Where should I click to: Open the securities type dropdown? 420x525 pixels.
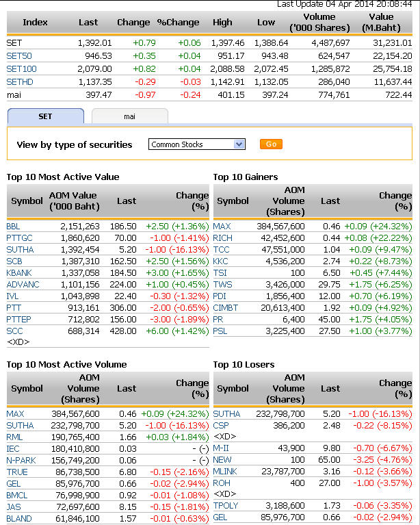(197, 144)
